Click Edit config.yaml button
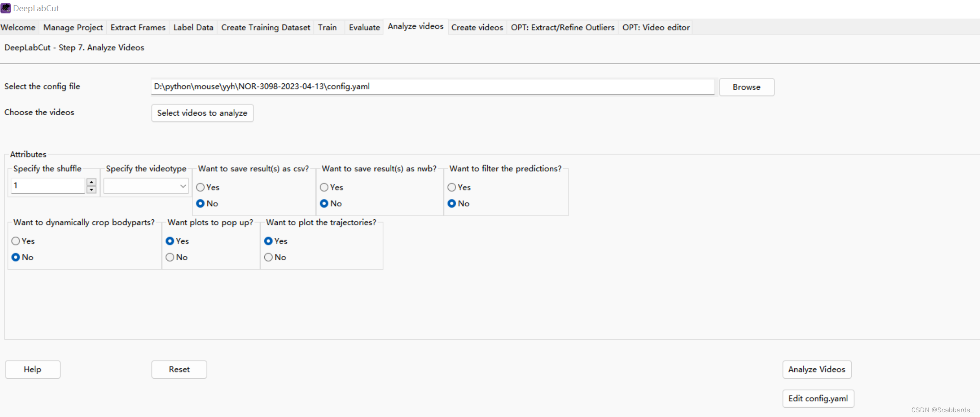Viewport: 980px width, 417px height. tap(818, 398)
